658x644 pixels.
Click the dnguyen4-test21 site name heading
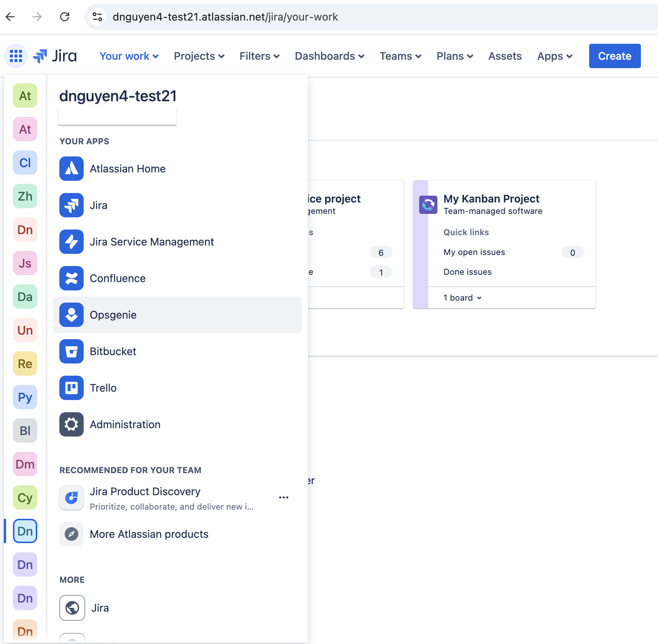118,96
